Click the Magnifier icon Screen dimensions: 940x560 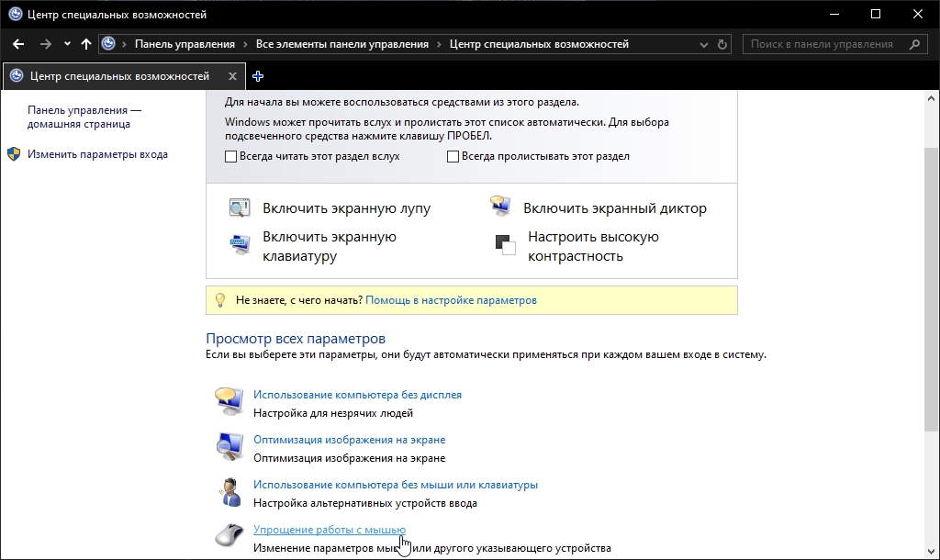pyautogui.click(x=240, y=208)
